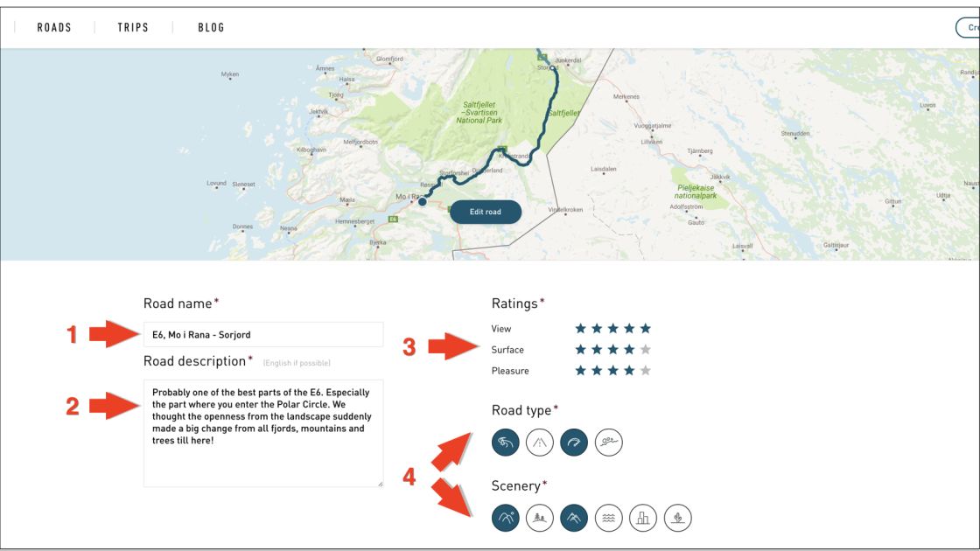Screen dimensions: 980x551
Task: Set Surface rating to one star
Action: pos(581,349)
